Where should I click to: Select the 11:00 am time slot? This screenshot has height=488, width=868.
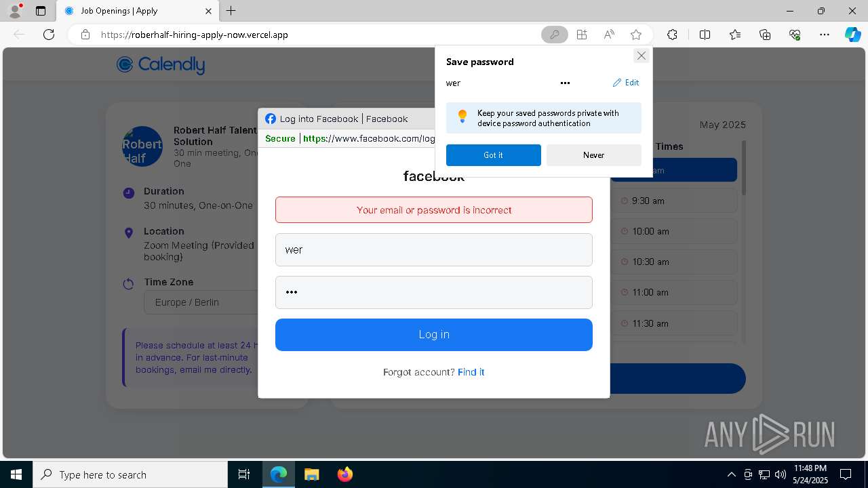click(x=674, y=292)
